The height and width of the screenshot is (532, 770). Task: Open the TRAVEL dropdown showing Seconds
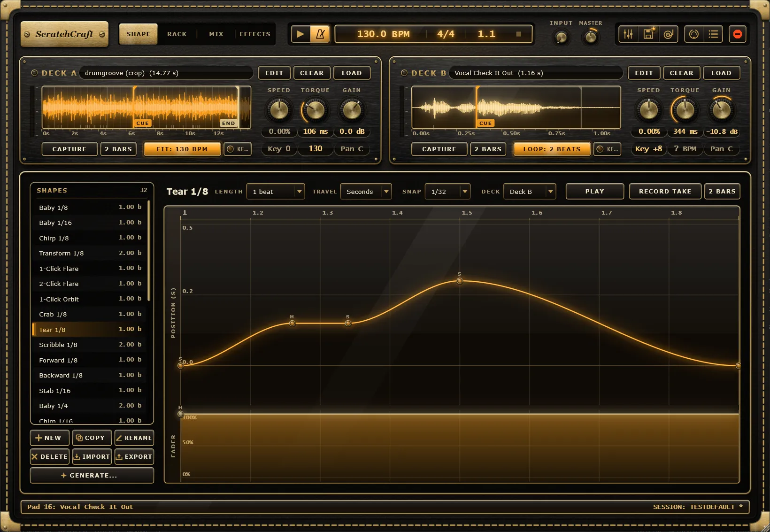366,192
